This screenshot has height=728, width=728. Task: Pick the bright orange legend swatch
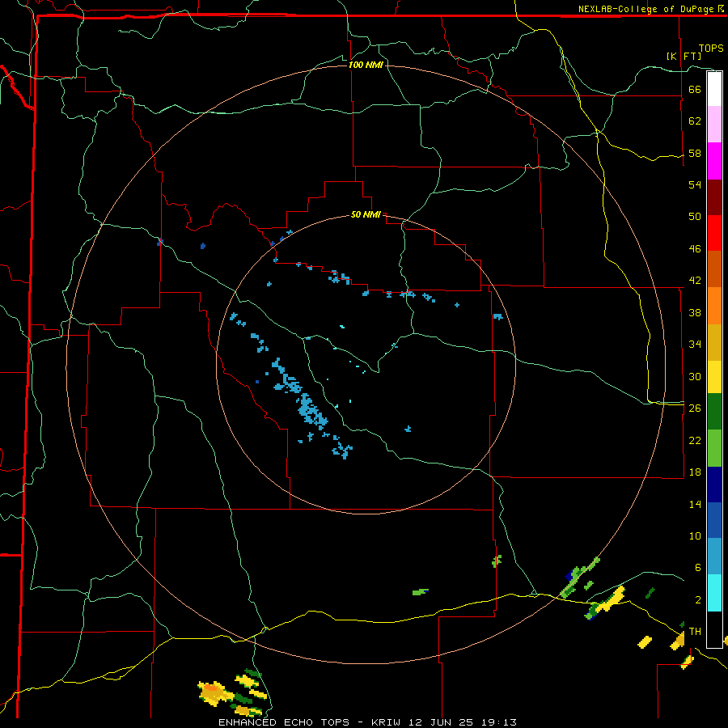(714, 306)
